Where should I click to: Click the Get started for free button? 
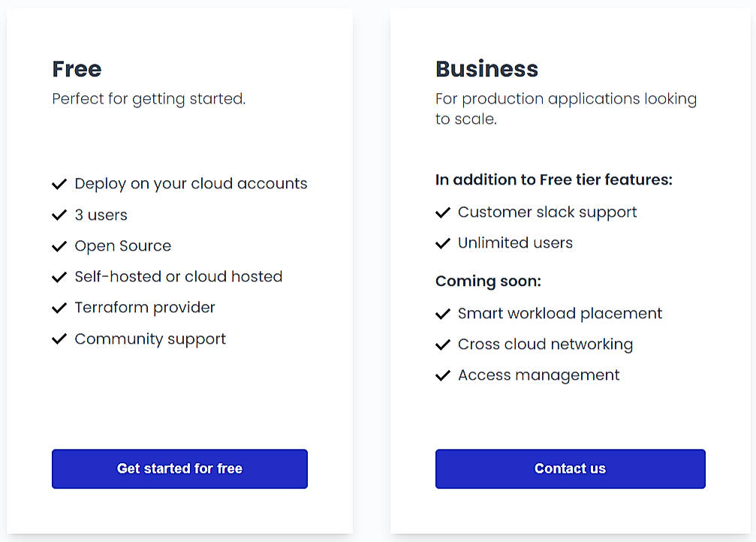click(x=179, y=468)
